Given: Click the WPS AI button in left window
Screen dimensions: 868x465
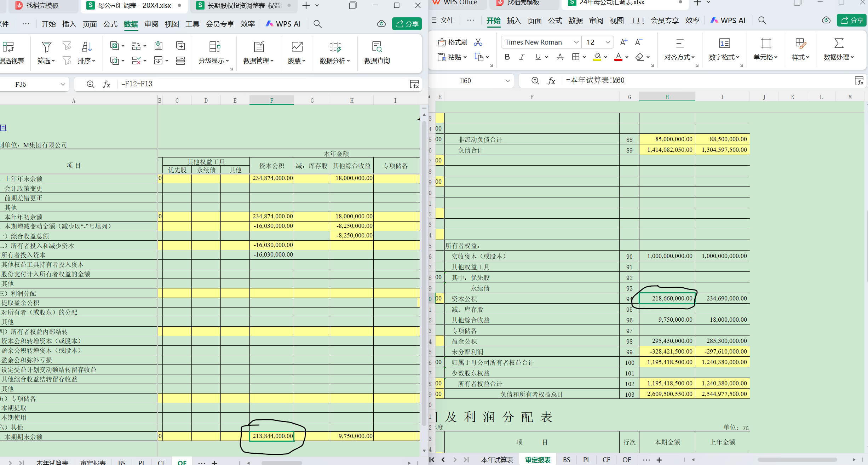Looking at the screenshot, I should (x=283, y=24).
